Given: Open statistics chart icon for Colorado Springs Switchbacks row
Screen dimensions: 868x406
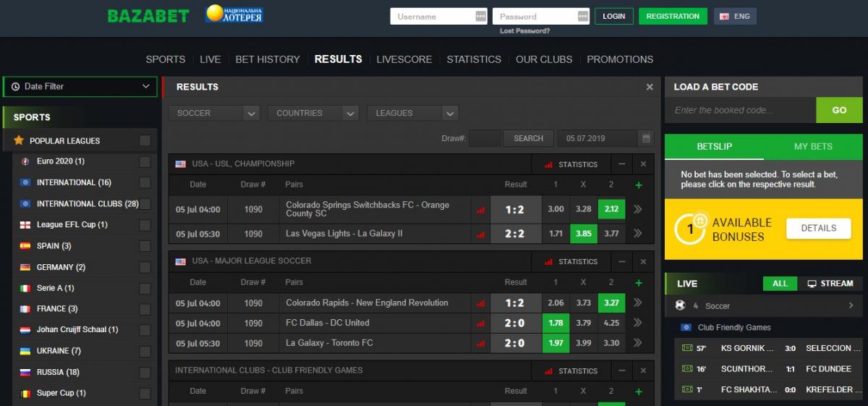Looking at the screenshot, I should pos(480,210).
